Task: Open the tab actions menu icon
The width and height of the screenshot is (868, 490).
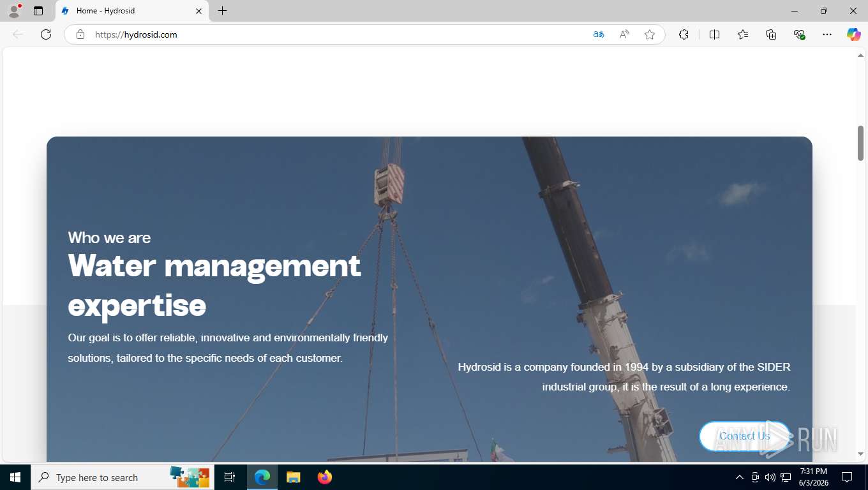Action: tap(38, 11)
